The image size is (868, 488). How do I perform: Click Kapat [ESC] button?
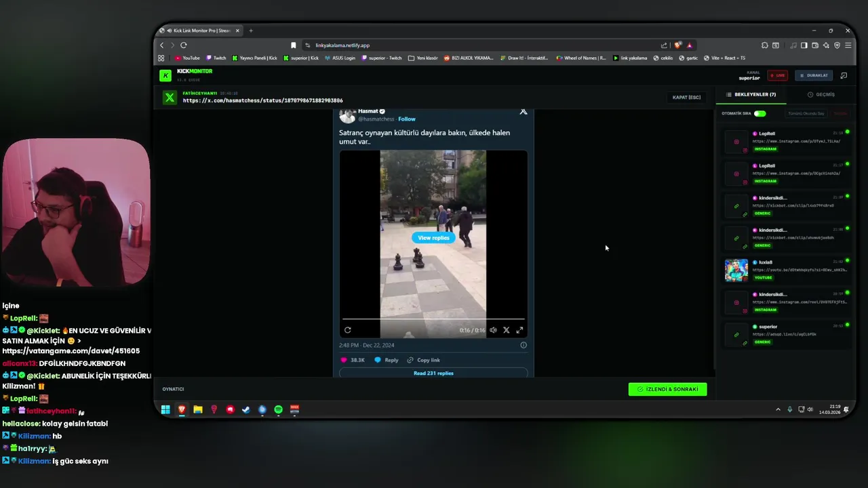(686, 98)
